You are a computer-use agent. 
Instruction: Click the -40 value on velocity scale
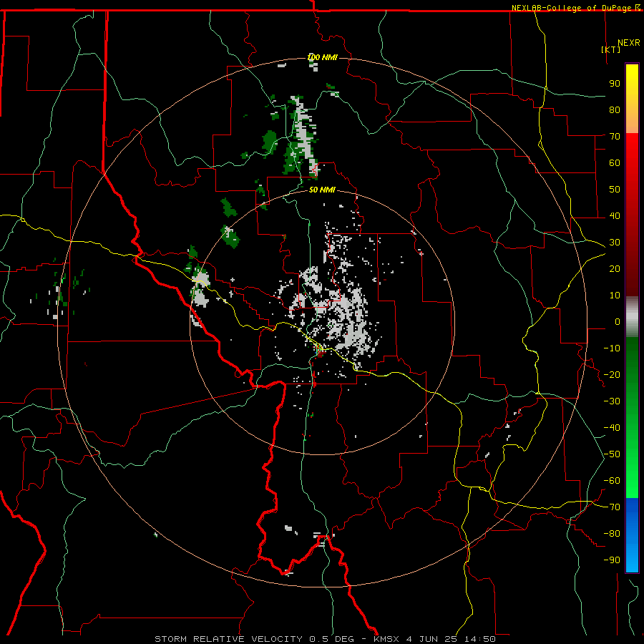[612, 428]
